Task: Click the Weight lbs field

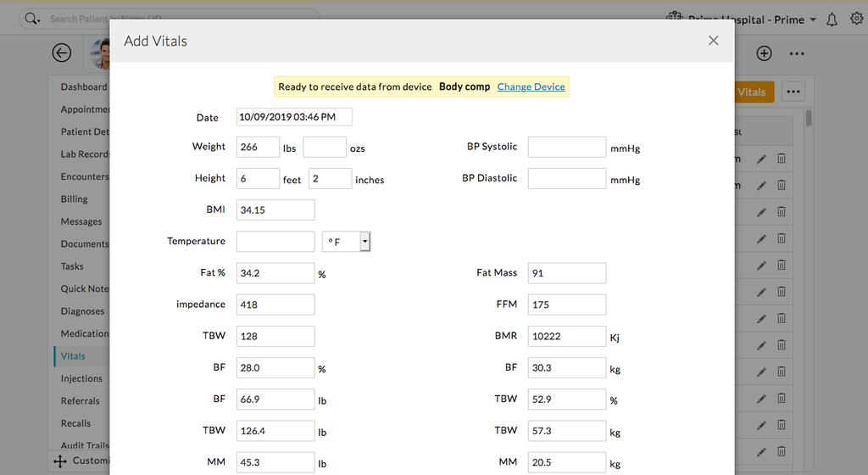Action: (x=258, y=147)
